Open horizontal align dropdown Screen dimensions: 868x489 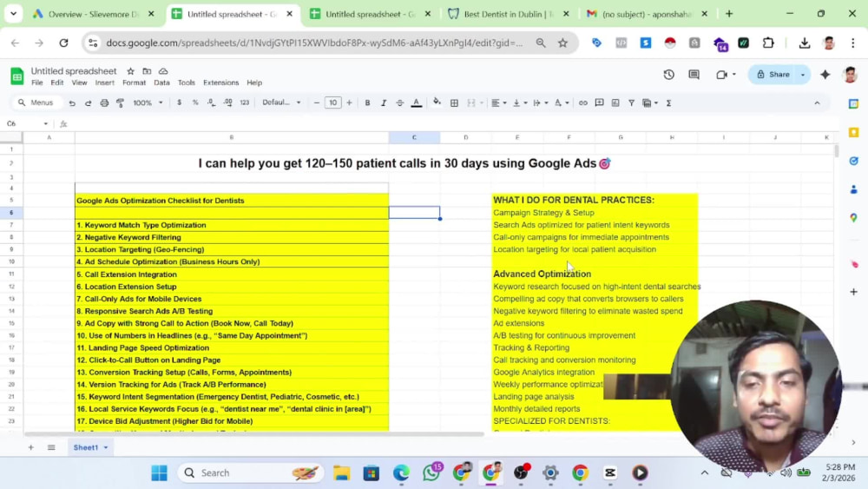tap(499, 103)
